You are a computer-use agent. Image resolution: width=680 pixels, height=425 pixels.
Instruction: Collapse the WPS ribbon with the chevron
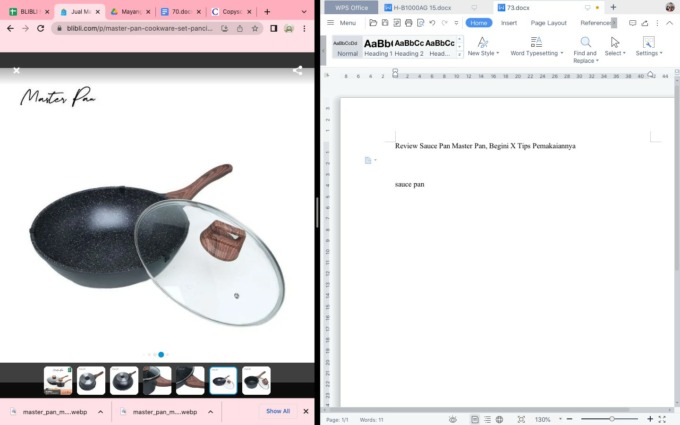point(670,23)
